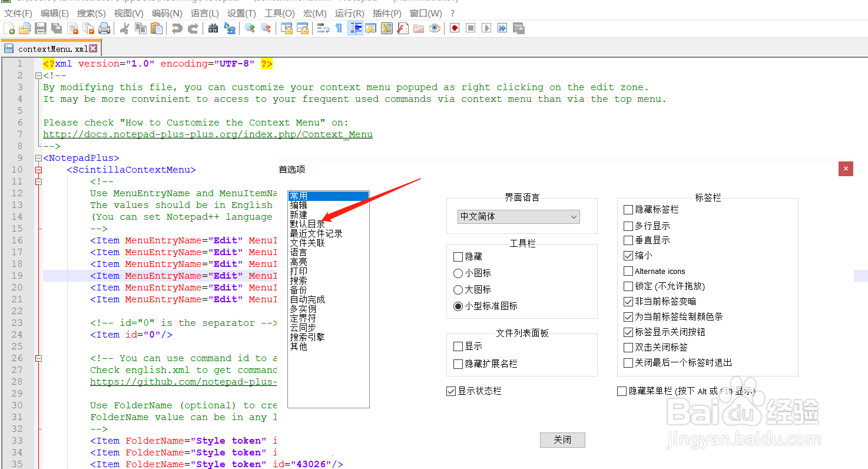868x469 pixels.
Task: Collapse the comment fold at line 26
Action: coord(38,358)
